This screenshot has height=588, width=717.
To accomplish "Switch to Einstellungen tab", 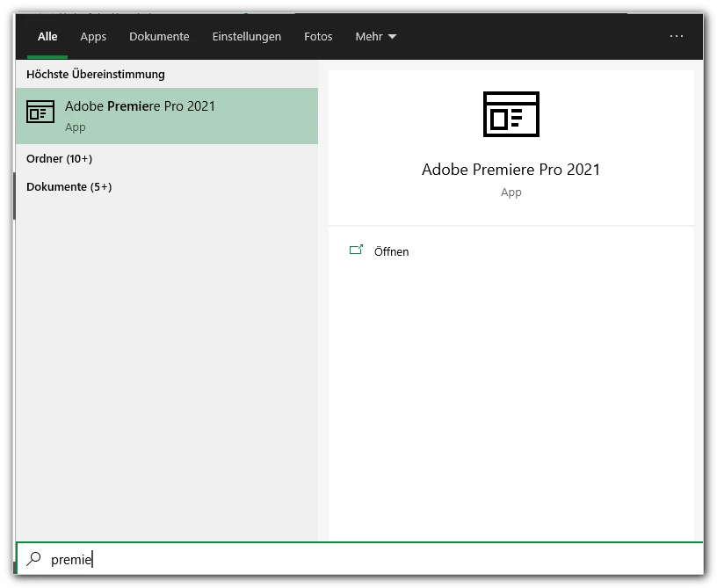I will (246, 37).
